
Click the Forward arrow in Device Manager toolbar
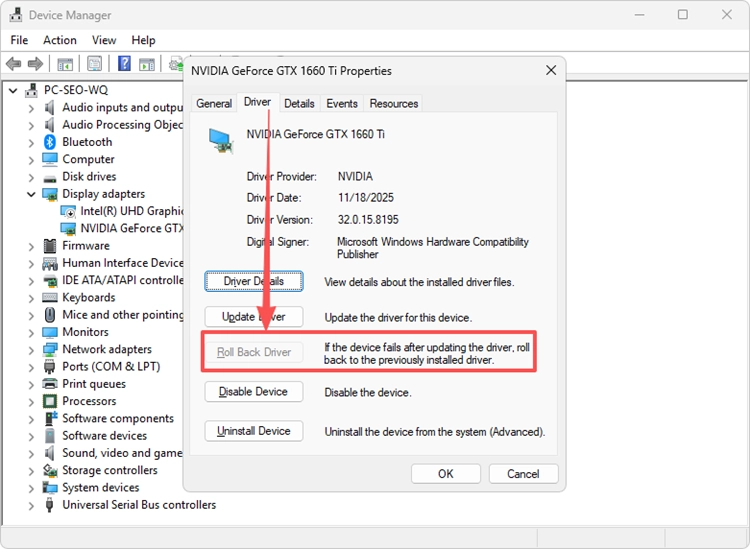[35, 64]
